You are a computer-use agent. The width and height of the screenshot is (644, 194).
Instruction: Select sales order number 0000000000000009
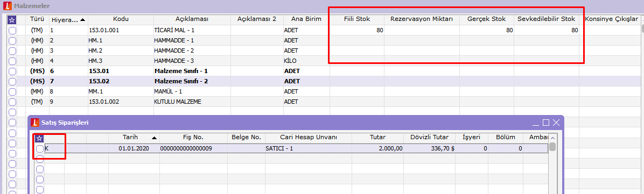[186, 148]
